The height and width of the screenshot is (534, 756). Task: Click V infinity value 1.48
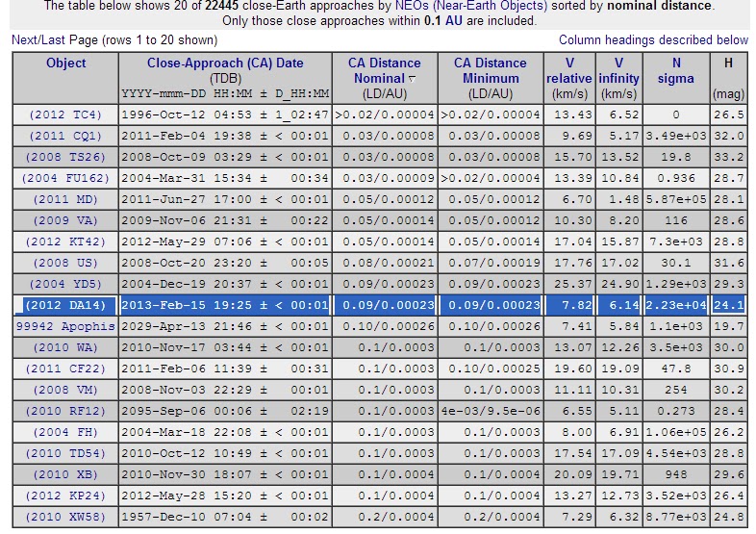point(618,200)
